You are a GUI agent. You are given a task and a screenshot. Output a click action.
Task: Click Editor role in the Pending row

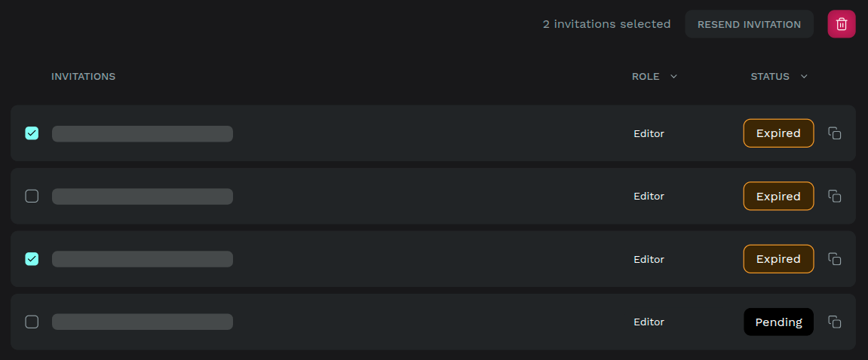point(649,322)
